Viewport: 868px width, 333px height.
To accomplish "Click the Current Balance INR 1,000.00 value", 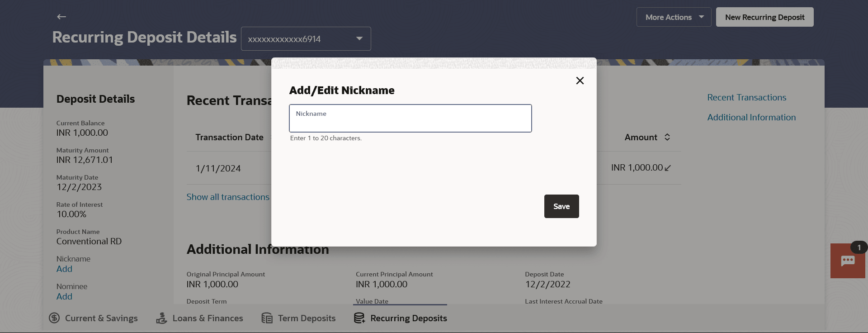I will [x=82, y=133].
